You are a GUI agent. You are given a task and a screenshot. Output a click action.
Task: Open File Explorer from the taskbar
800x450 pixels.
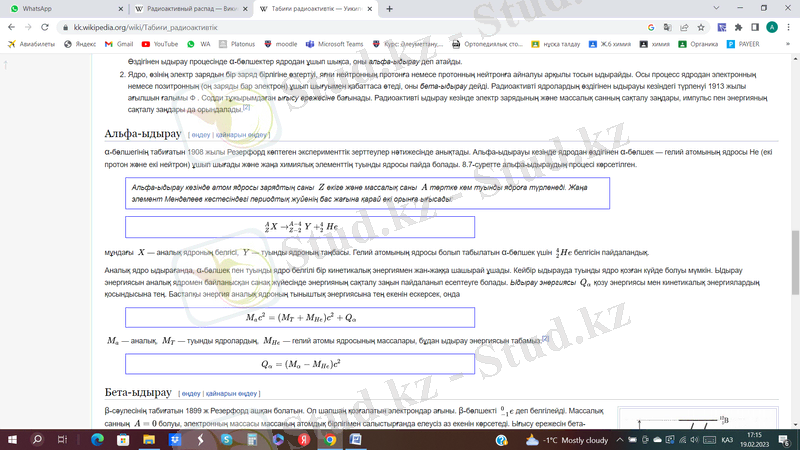[149, 440]
